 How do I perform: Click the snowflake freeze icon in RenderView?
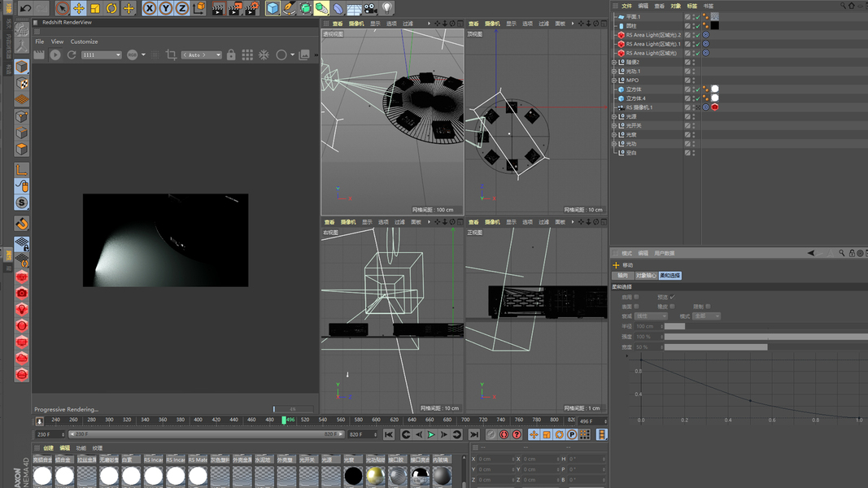264,54
